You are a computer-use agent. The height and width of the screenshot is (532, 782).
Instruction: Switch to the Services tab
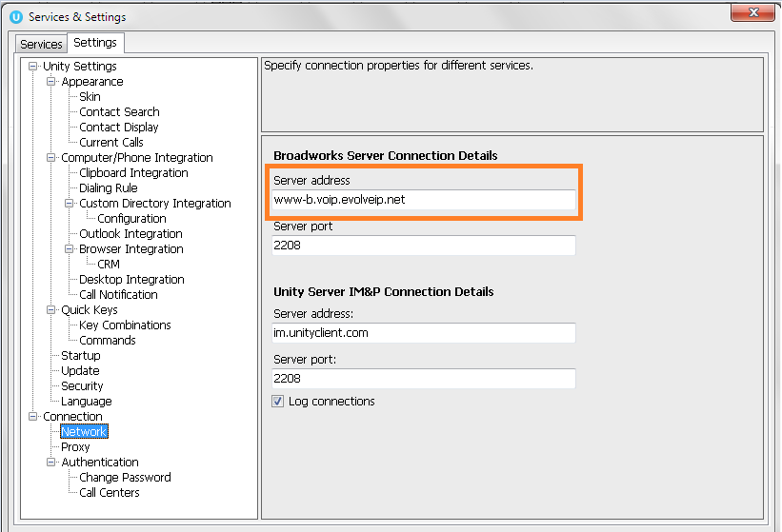pos(41,44)
